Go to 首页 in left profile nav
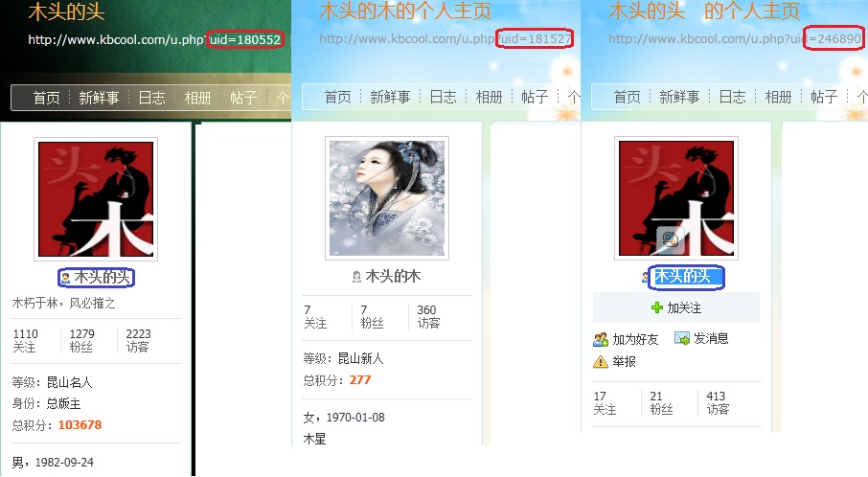 click(x=47, y=98)
